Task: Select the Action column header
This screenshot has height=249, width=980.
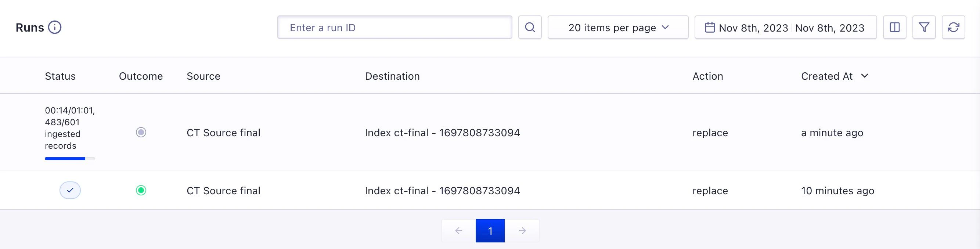Action: pos(707,76)
